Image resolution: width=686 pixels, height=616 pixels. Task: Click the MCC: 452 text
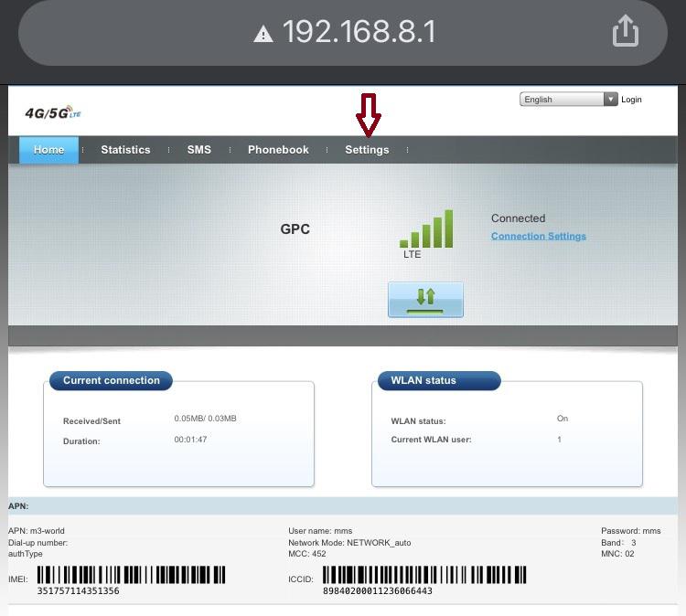(307, 554)
